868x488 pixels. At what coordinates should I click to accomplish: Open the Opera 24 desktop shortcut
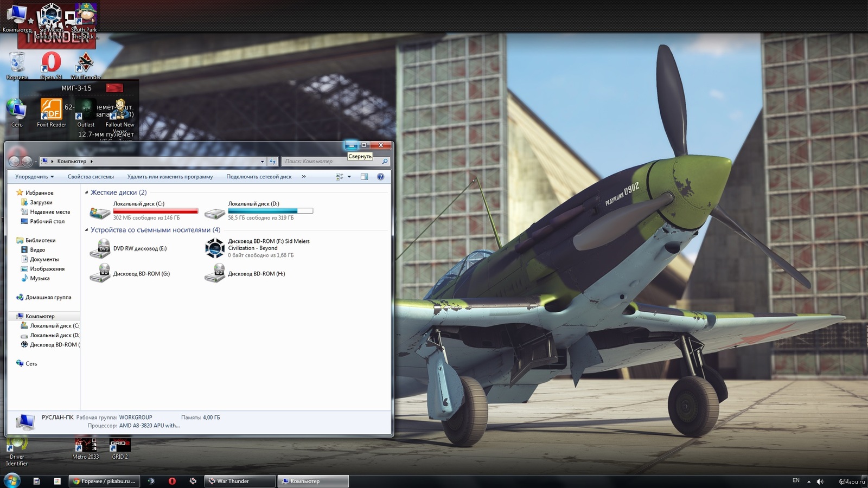pos(51,66)
